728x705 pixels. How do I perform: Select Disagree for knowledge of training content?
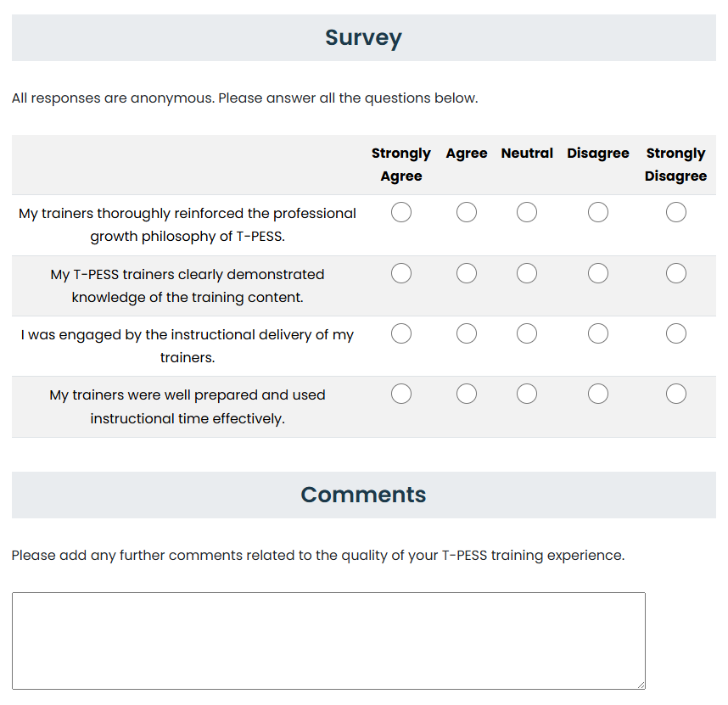(x=598, y=273)
